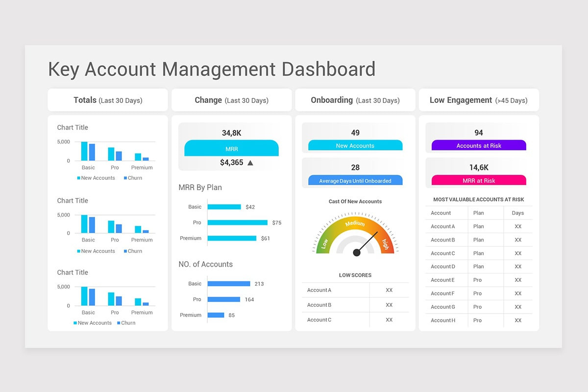Screen dimensions: 588x392
Task: Click the upward triangle beside $4,365
Action: point(250,163)
